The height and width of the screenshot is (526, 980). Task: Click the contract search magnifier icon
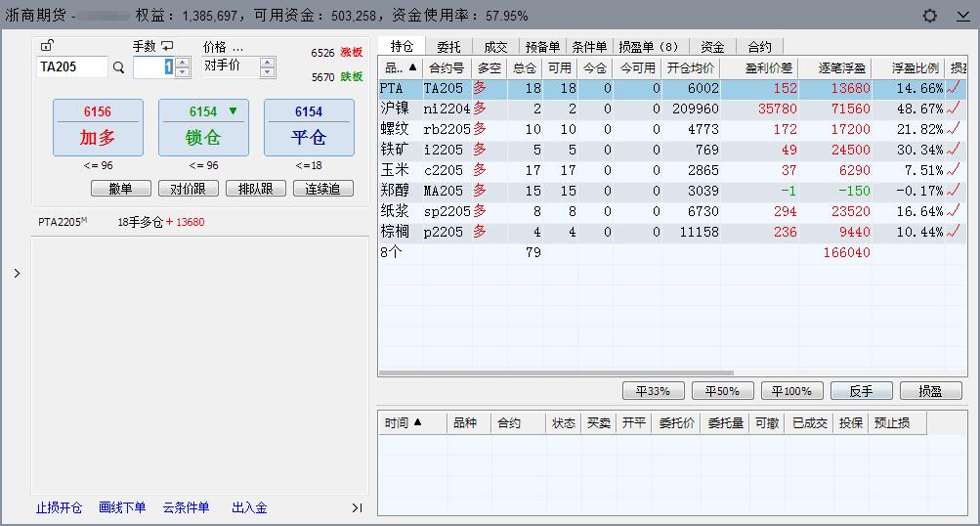pyautogui.click(x=119, y=67)
